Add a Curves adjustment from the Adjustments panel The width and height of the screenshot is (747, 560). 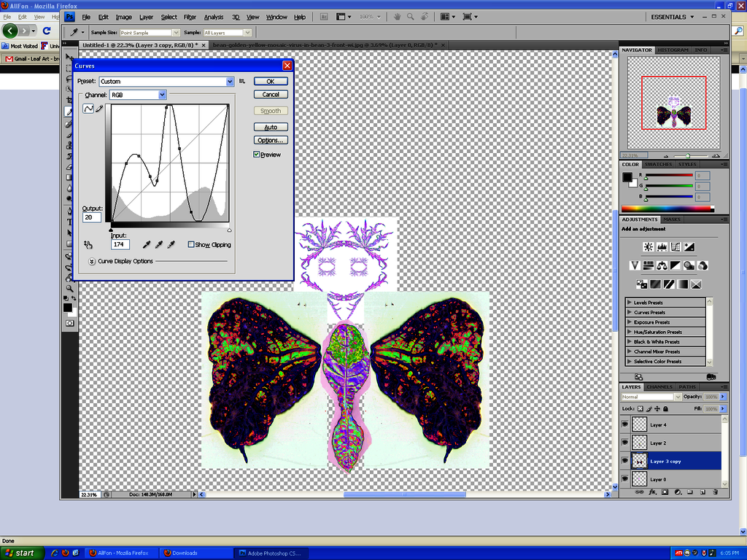tap(676, 246)
